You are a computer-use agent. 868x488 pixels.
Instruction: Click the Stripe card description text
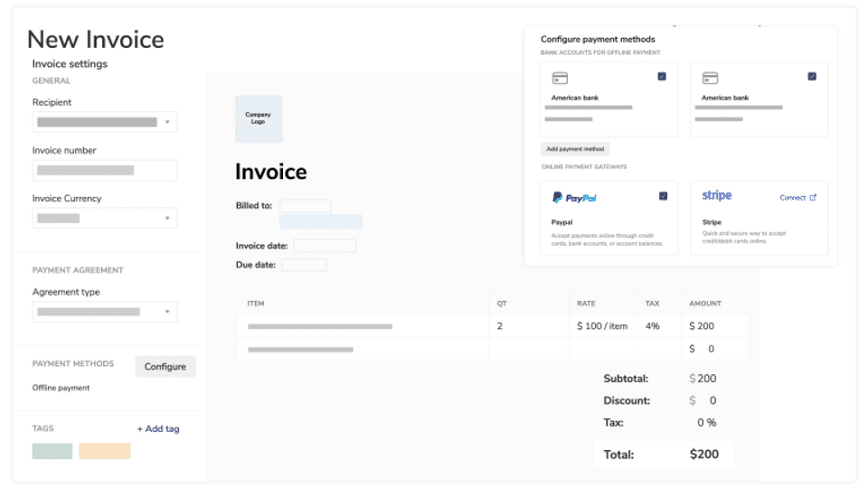(744, 238)
